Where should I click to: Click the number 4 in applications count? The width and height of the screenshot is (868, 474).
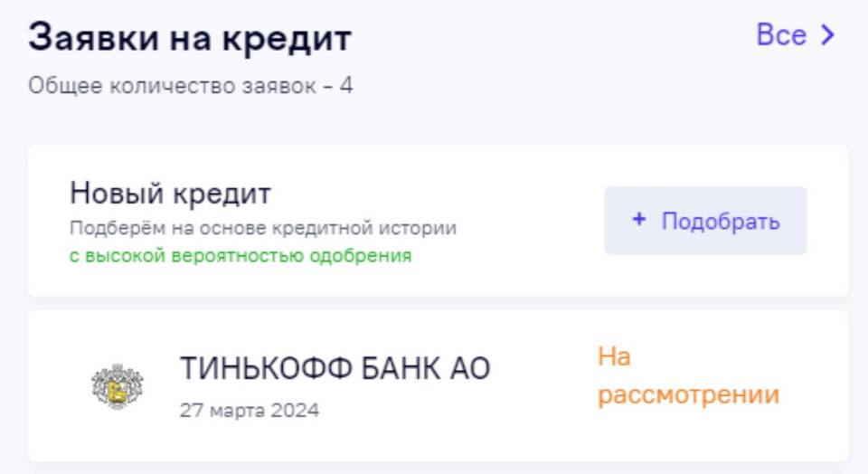pyautogui.click(x=346, y=86)
